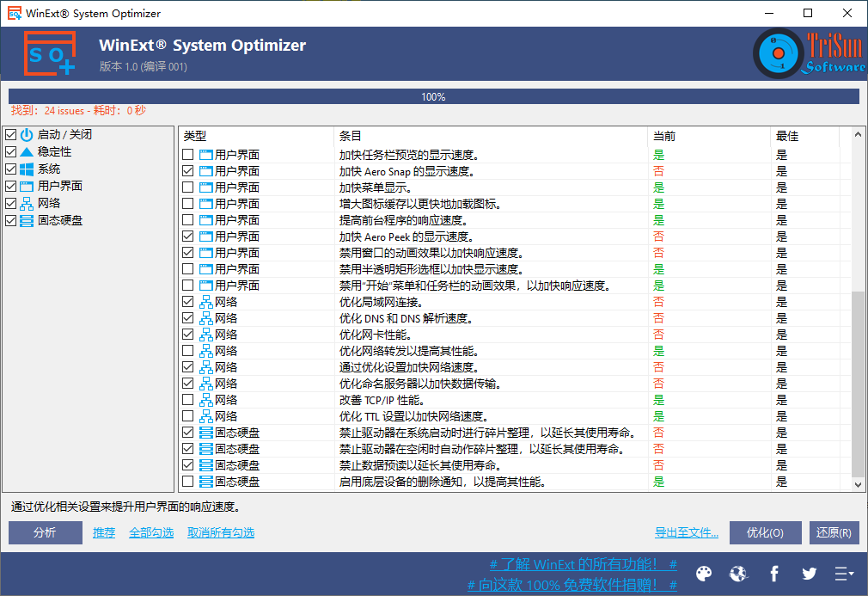Open the palette icon in the bottom bar

[703, 574]
